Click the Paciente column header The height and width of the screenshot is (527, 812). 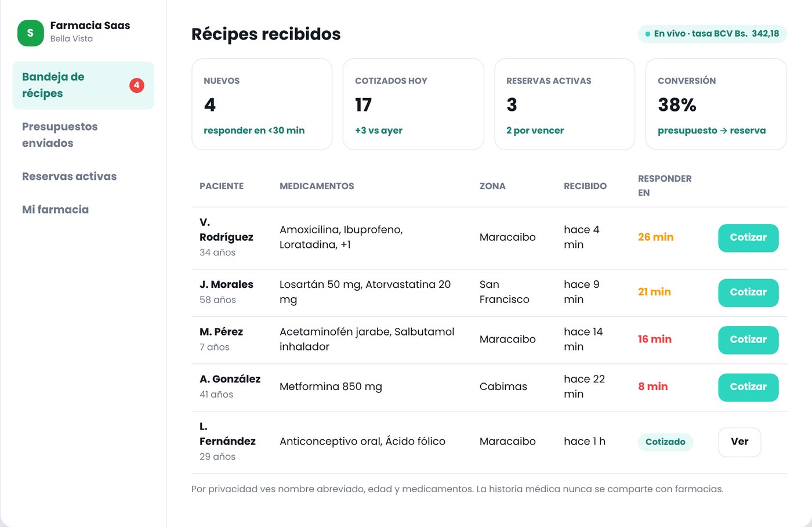point(222,186)
